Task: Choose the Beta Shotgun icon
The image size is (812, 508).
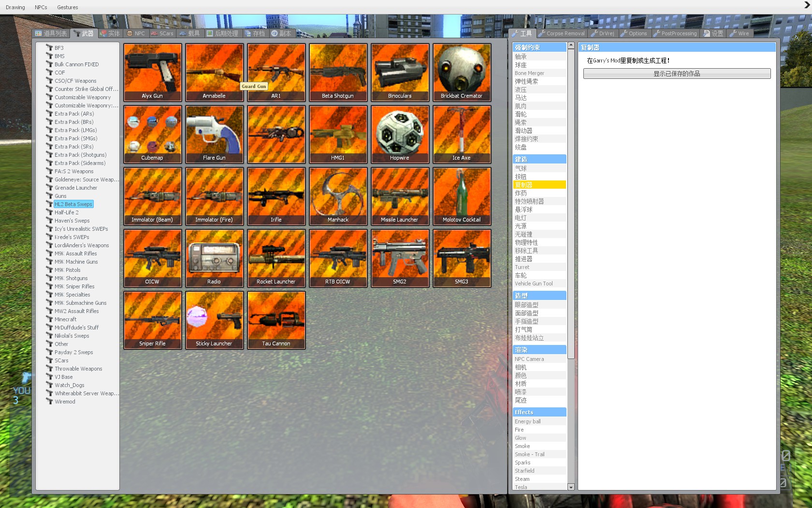Action: tap(338, 73)
